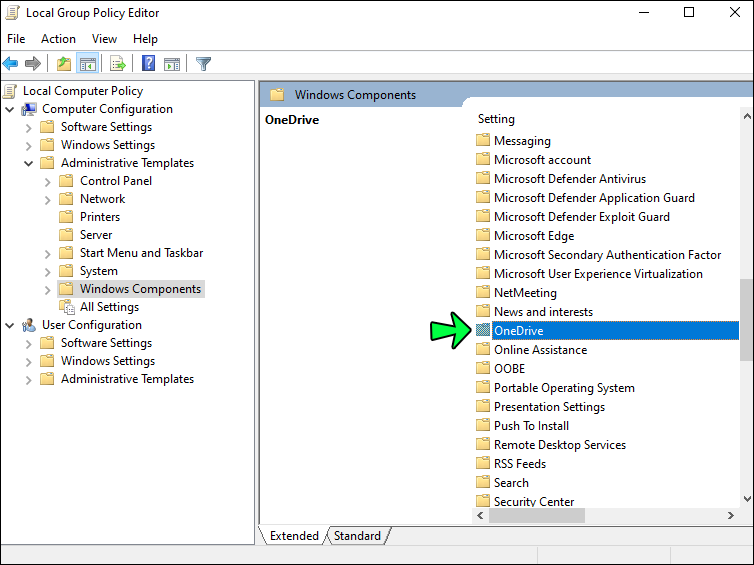This screenshot has width=754, height=565.
Task: Expand the Network tree node
Action: pyautogui.click(x=47, y=200)
